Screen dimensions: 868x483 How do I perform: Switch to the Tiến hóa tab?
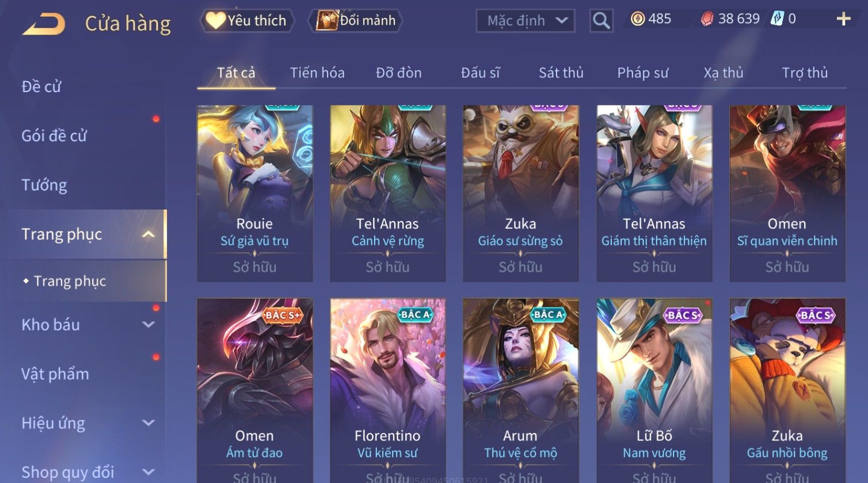click(317, 73)
